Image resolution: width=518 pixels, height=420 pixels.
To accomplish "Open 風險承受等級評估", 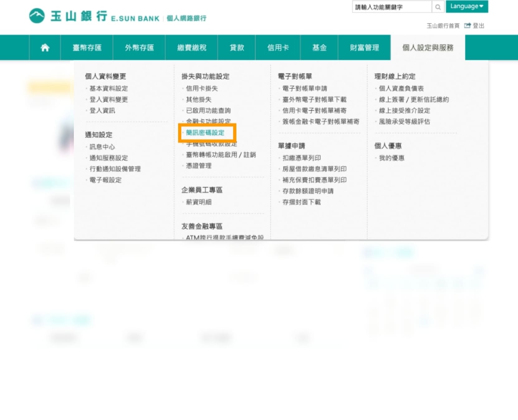I will tap(404, 122).
